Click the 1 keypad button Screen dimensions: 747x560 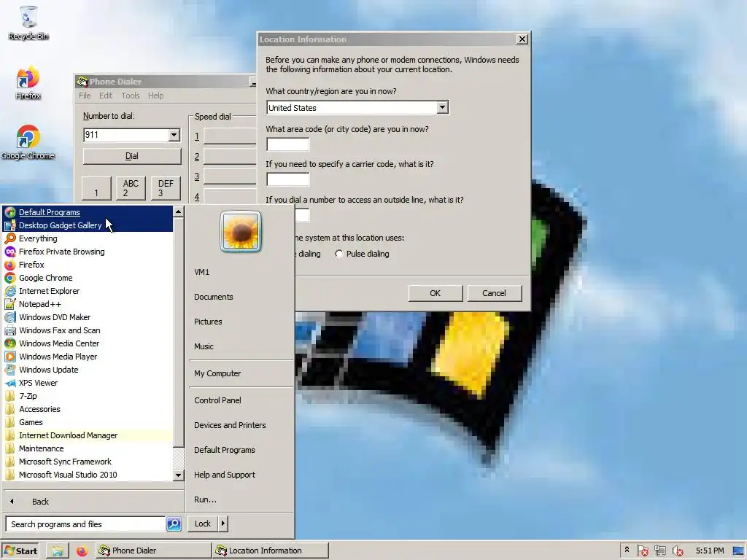(x=96, y=188)
